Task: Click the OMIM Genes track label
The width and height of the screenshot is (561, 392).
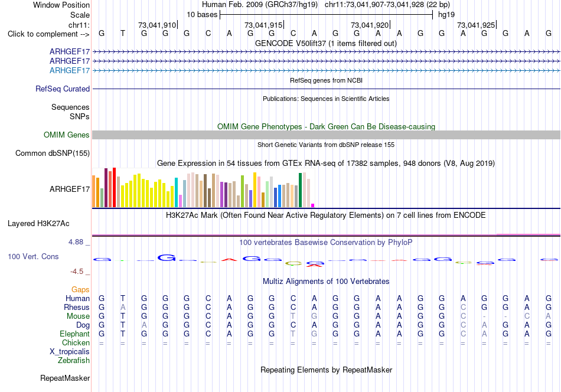Action: coord(66,135)
